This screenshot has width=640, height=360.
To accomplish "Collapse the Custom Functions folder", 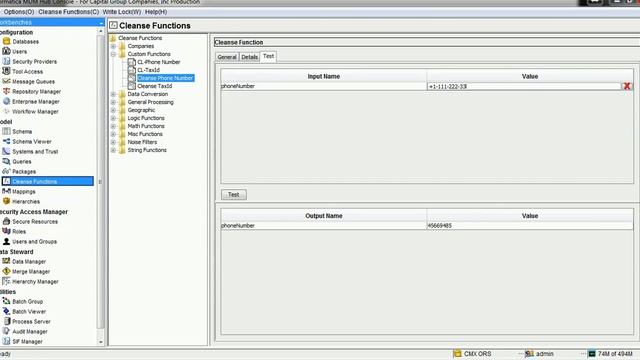I will tap(113, 54).
